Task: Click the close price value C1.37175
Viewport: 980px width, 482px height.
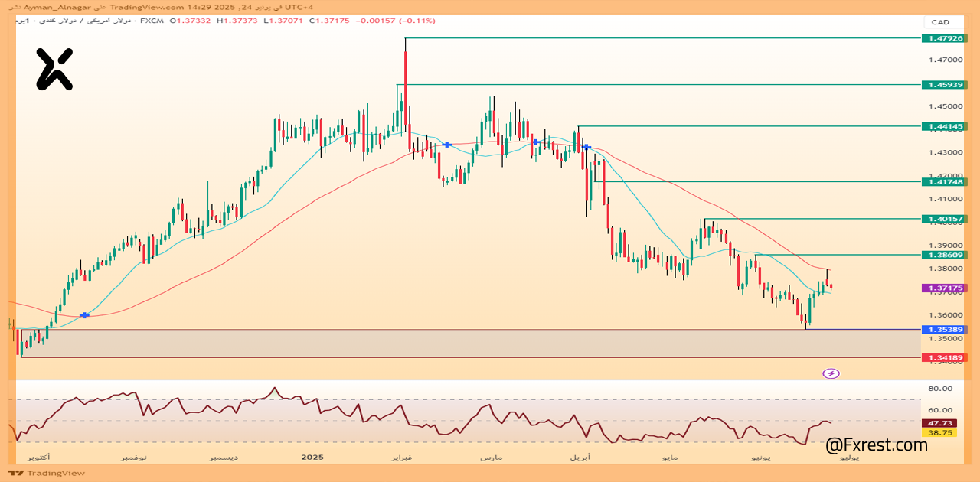Action: 329,21
